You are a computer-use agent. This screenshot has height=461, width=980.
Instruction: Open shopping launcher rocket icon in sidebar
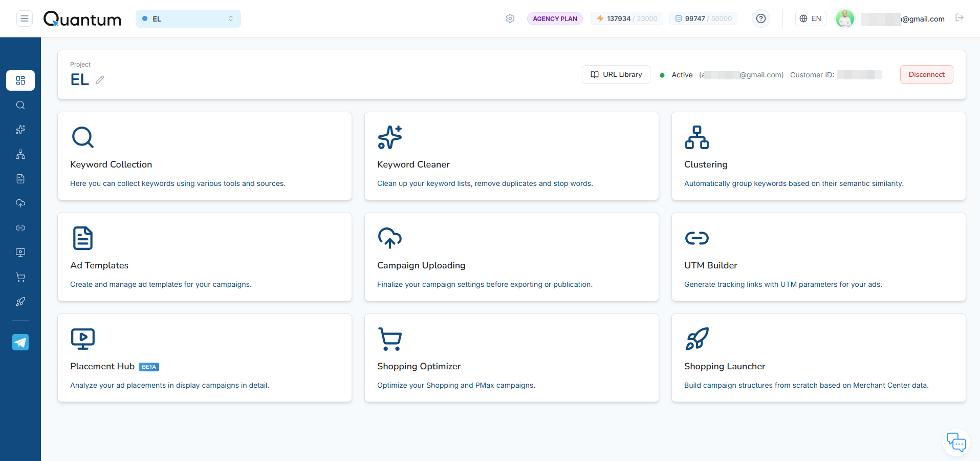20,302
